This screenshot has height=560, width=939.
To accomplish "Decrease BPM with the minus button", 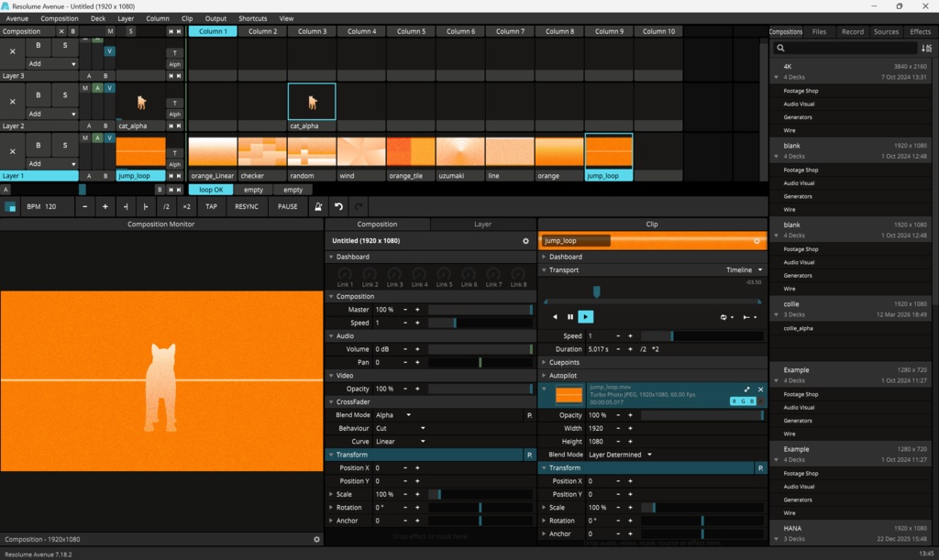I will [x=85, y=206].
